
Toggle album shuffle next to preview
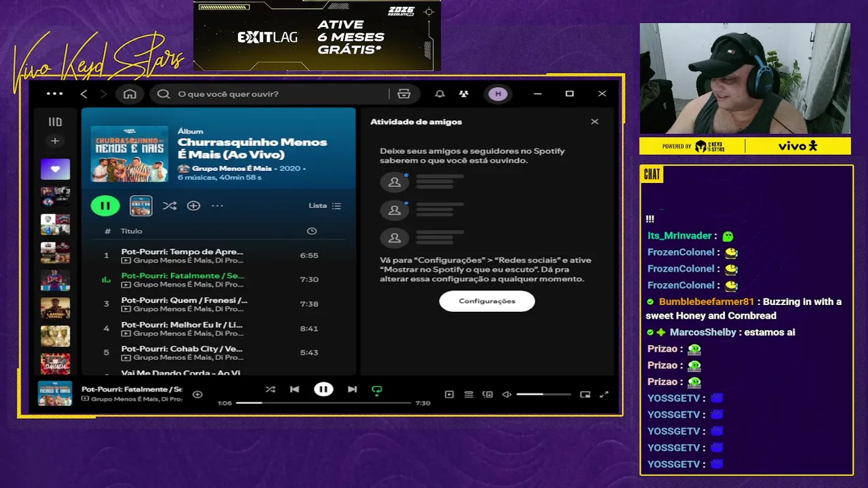coord(170,205)
